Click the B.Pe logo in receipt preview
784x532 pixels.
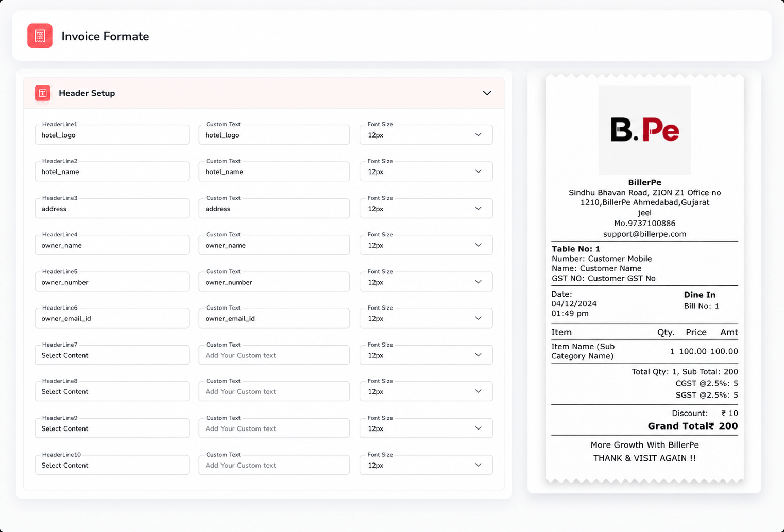click(x=644, y=130)
